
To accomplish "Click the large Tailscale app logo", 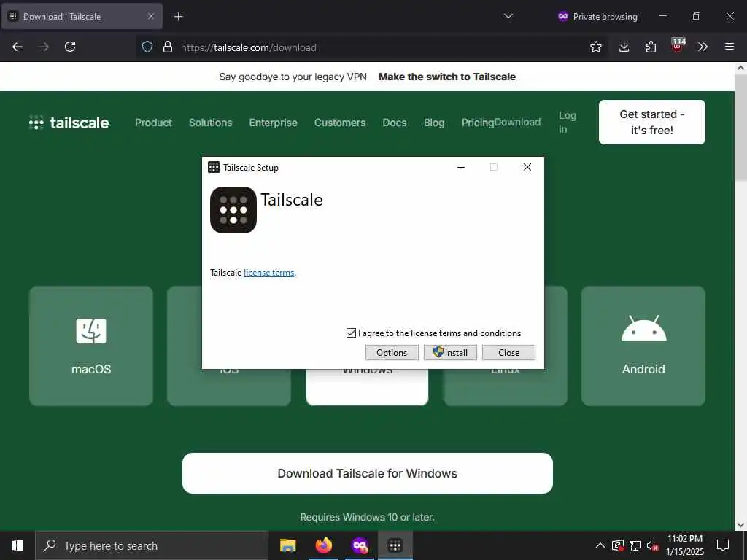I will point(233,210).
